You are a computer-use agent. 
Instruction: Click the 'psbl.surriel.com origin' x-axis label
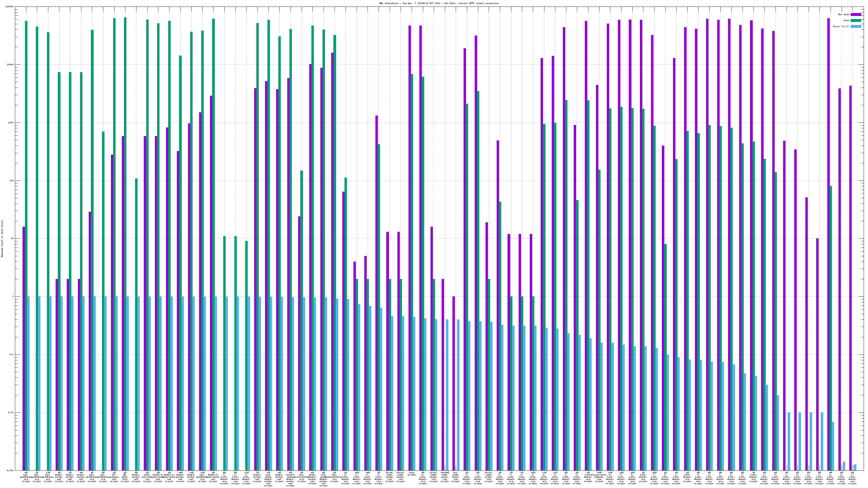pyautogui.click(x=147, y=477)
